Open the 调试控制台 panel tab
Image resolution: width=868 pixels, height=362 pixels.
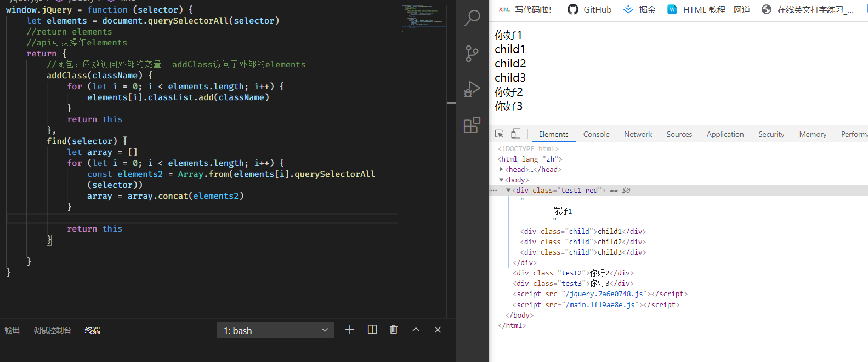(x=52, y=330)
